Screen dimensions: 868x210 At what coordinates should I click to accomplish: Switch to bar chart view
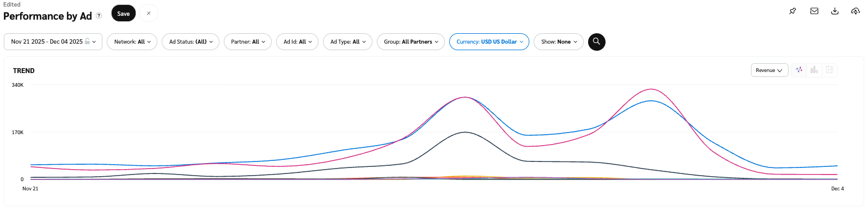coord(814,70)
